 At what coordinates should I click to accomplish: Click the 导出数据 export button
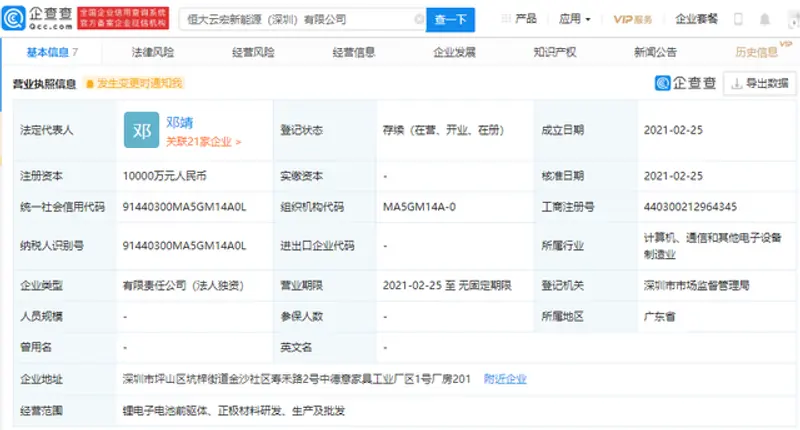click(756, 84)
